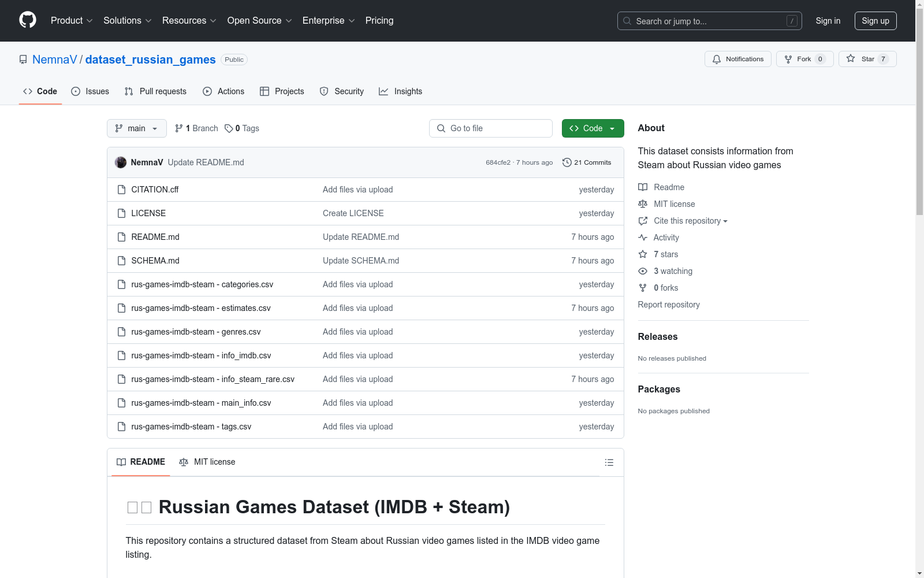Click the pulse icon beside Activity
The width and height of the screenshot is (924, 578).
(643, 238)
